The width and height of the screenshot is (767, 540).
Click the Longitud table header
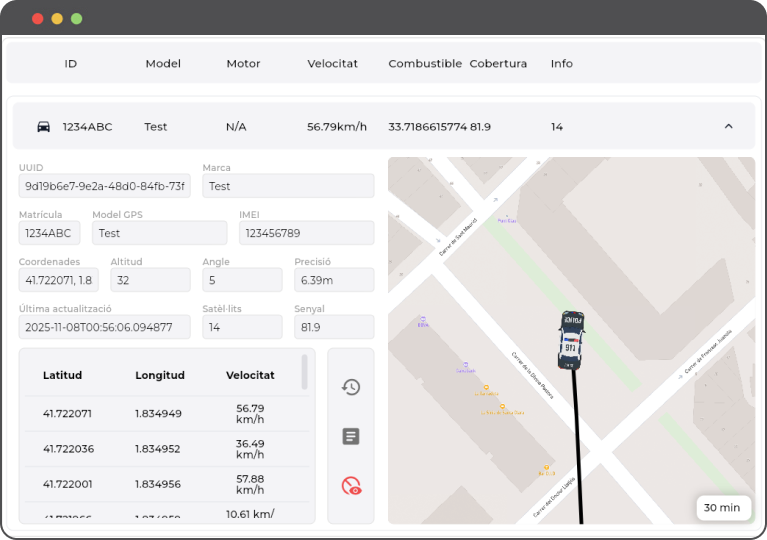160,375
